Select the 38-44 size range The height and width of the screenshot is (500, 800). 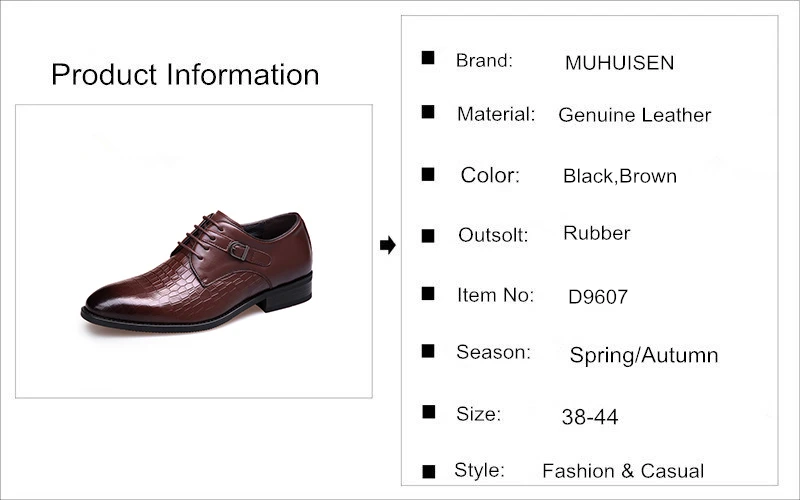(x=590, y=417)
